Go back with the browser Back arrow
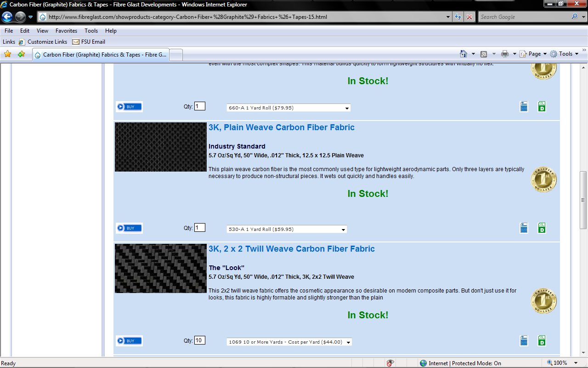The image size is (588, 368). click(x=7, y=17)
